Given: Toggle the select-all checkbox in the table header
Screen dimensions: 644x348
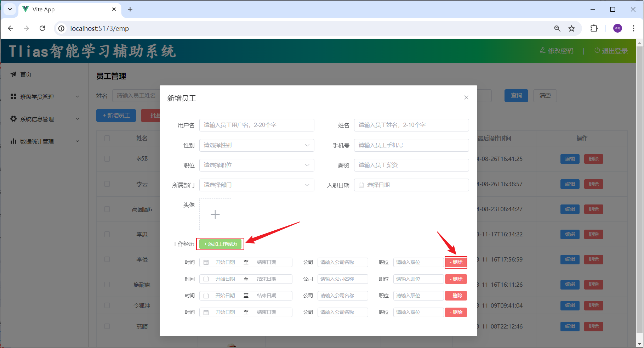Looking at the screenshot, I should click(x=107, y=138).
